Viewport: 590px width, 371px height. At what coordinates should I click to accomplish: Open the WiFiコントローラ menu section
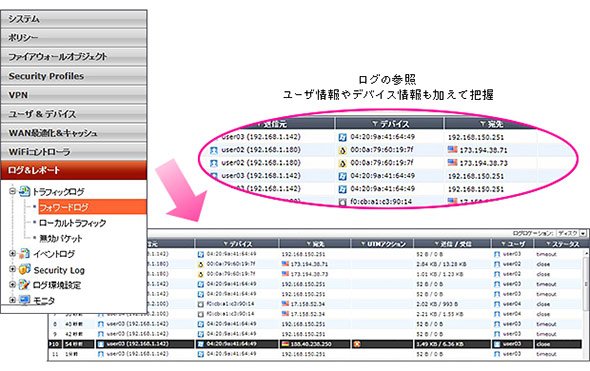(x=74, y=152)
